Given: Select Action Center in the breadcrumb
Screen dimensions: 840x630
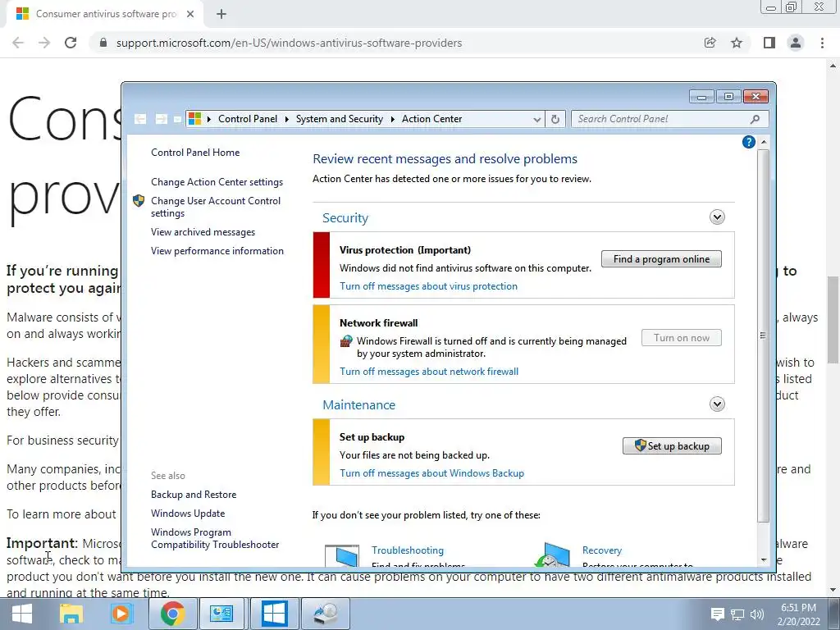Looking at the screenshot, I should click(x=431, y=119).
